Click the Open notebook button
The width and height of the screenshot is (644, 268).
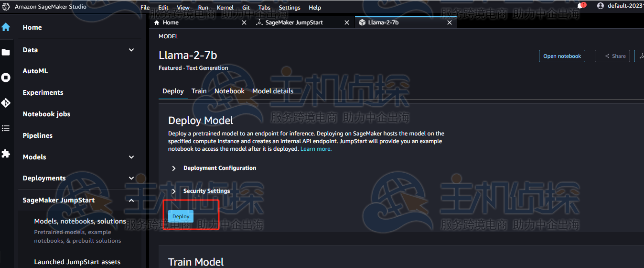coord(562,56)
